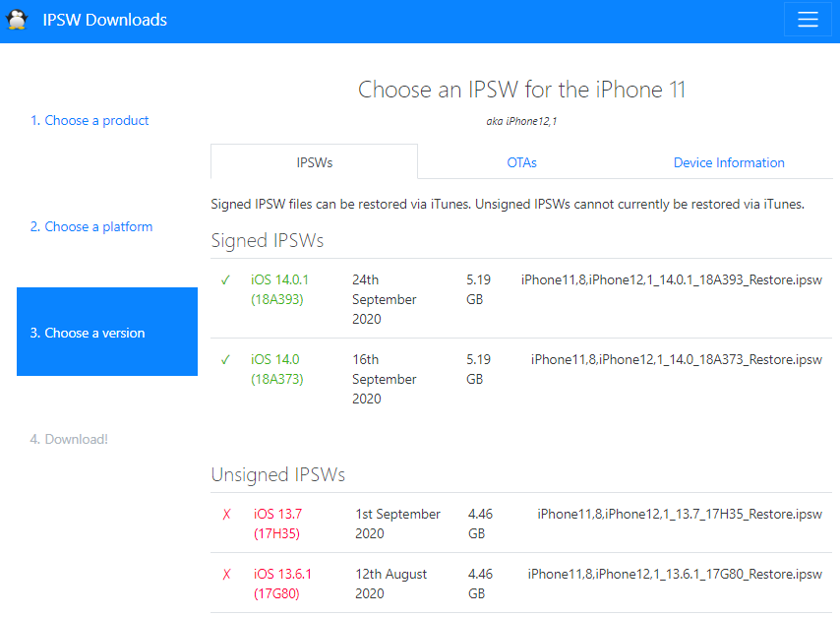This screenshot has width=840, height=617.
Task: Click green checkmark for iOS 14.0
Action: [x=225, y=360]
